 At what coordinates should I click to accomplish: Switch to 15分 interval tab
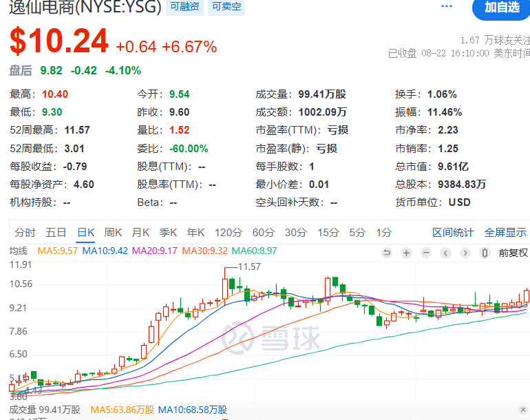pos(328,233)
